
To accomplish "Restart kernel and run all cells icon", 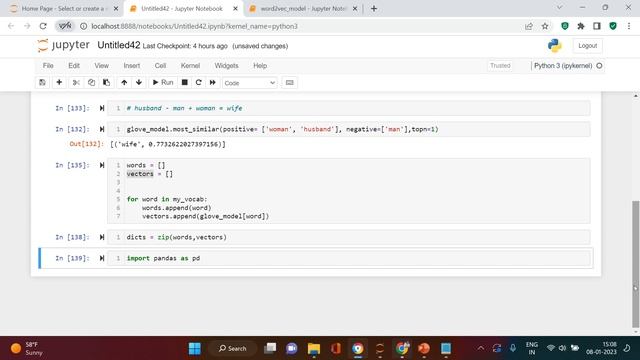I will point(213,82).
